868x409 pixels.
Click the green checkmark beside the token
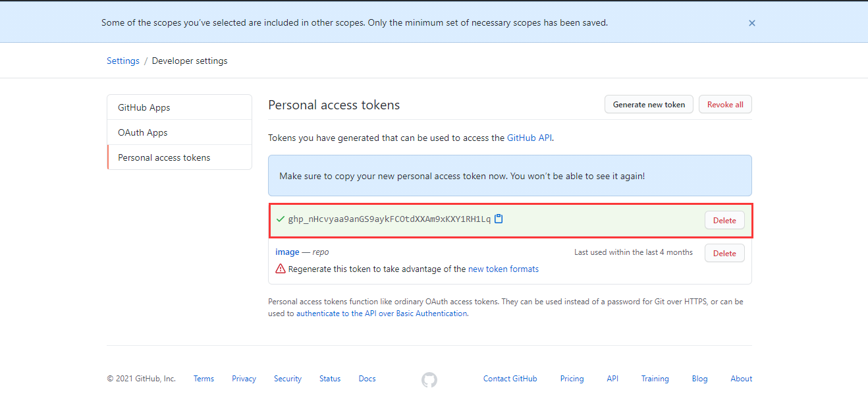pyautogui.click(x=281, y=219)
